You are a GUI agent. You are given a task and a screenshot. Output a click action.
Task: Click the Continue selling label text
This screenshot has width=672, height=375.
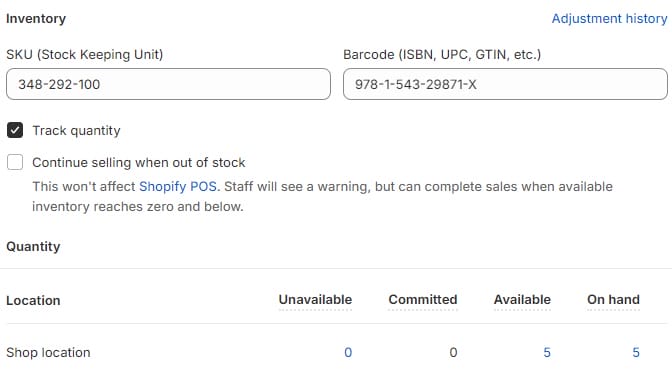click(138, 163)
